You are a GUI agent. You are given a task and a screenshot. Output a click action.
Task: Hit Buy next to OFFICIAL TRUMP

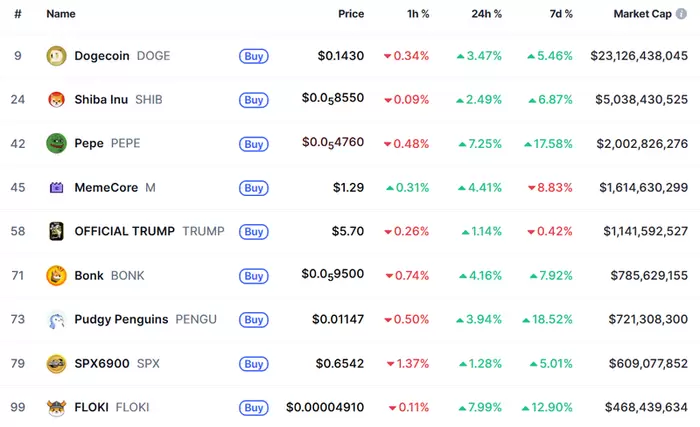254,232
